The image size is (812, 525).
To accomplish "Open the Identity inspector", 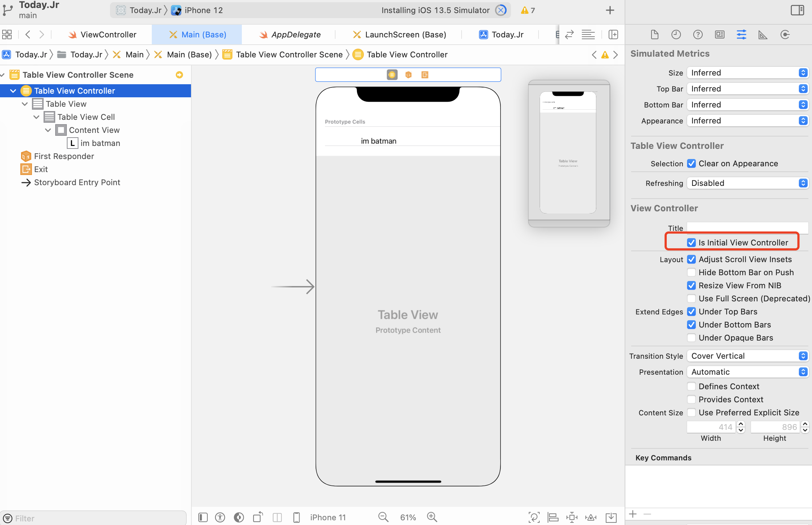I will point(720,34).
